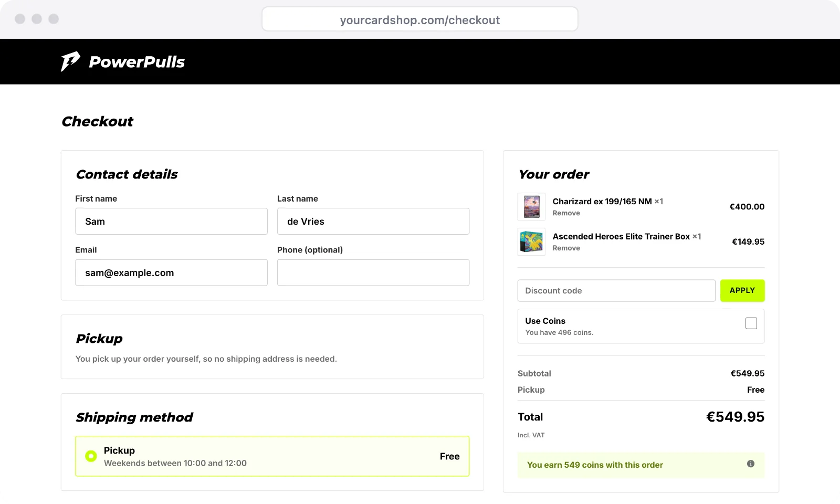Click the 'Ascended Heroes Elite Trainer Box' product name
The image size is (840, 504).
(x=621, y=237)
